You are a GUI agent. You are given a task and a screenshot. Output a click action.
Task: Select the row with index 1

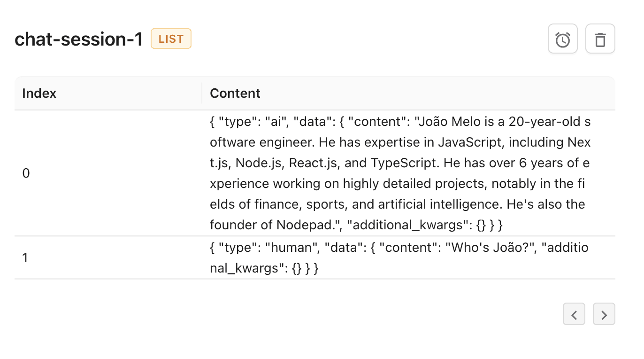[x=314, y=258]
